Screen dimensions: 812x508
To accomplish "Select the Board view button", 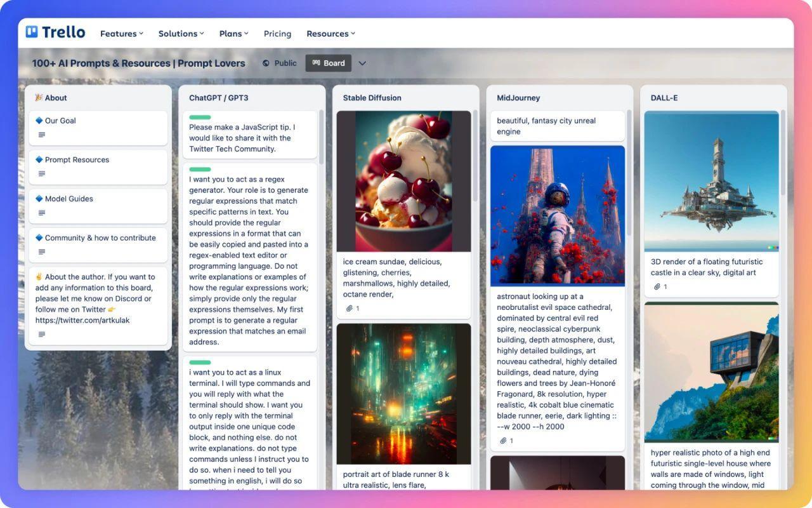I will tap(329, 63).
